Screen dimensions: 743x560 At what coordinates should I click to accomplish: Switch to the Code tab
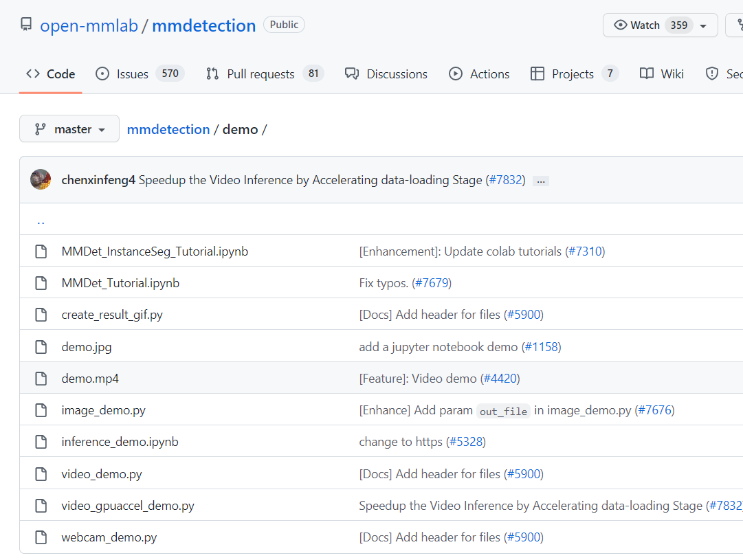[x=51, y=74]
